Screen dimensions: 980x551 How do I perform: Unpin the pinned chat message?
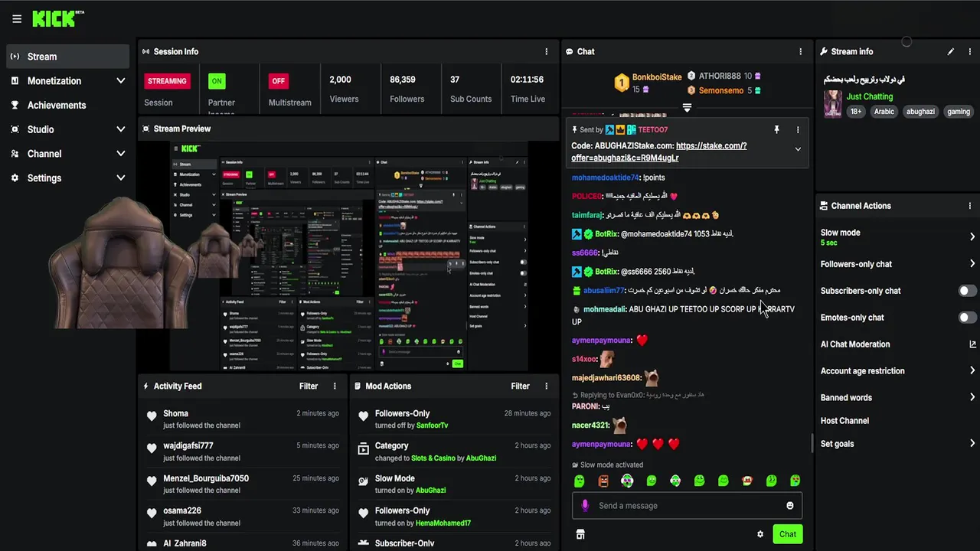[x=776, y=130]
